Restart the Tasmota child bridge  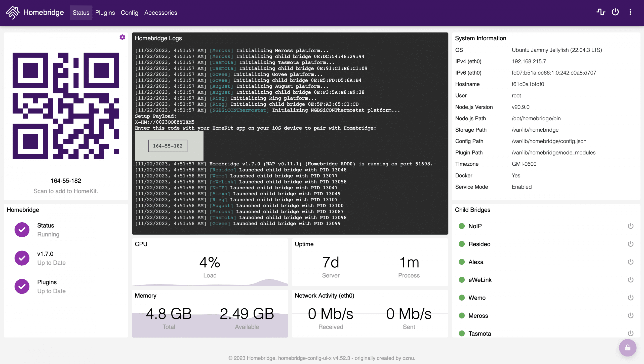tap(630, 333)
